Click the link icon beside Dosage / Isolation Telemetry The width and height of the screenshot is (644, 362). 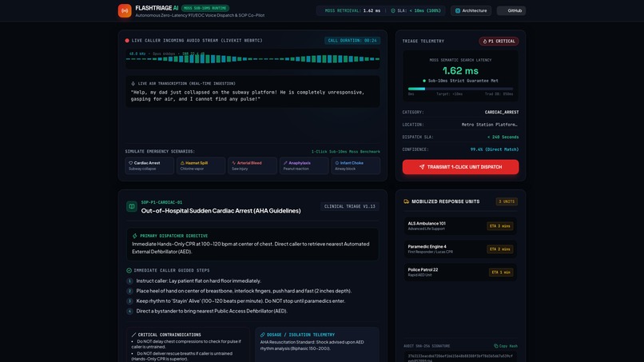[x=262, y=335]
